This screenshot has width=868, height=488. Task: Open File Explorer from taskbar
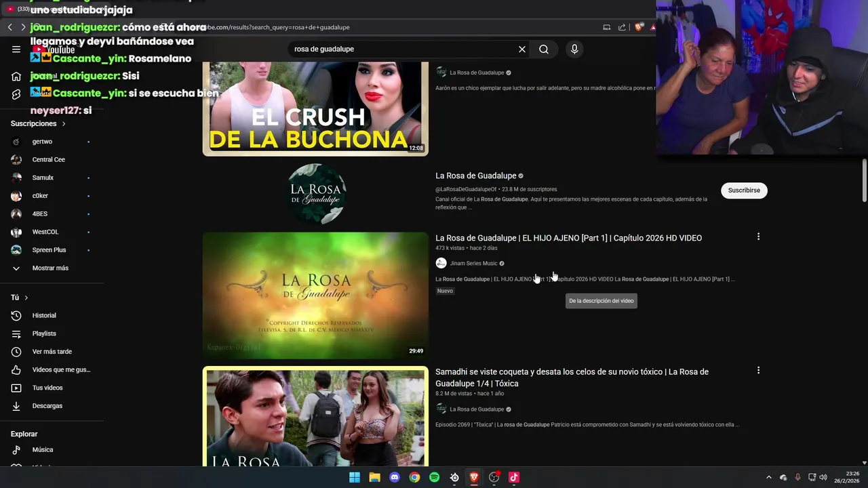point(374,477)
